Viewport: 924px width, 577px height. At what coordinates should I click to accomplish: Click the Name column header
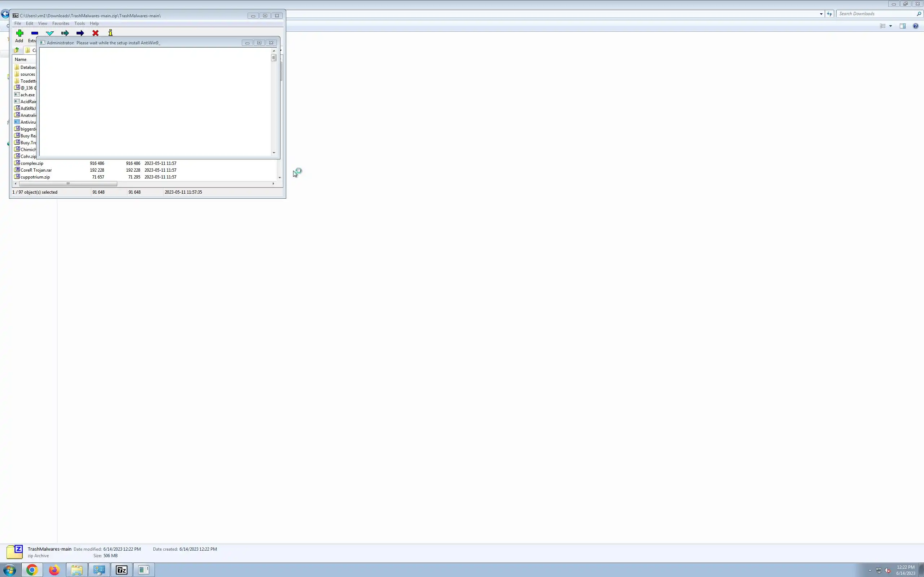coord(21,60)
